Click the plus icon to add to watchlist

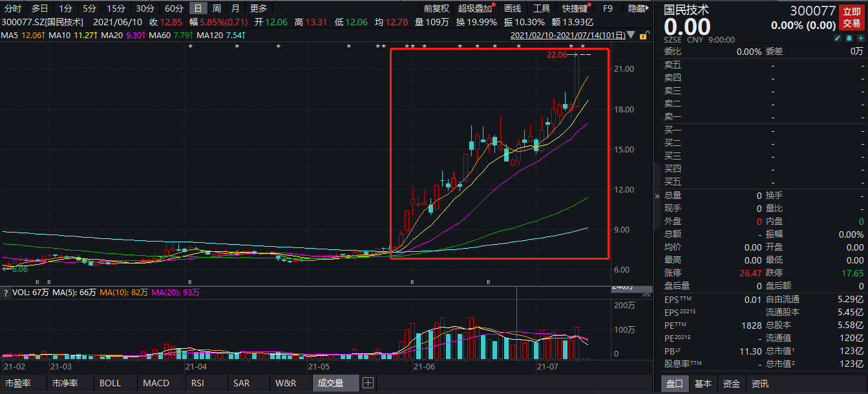(x=860, y=39)
